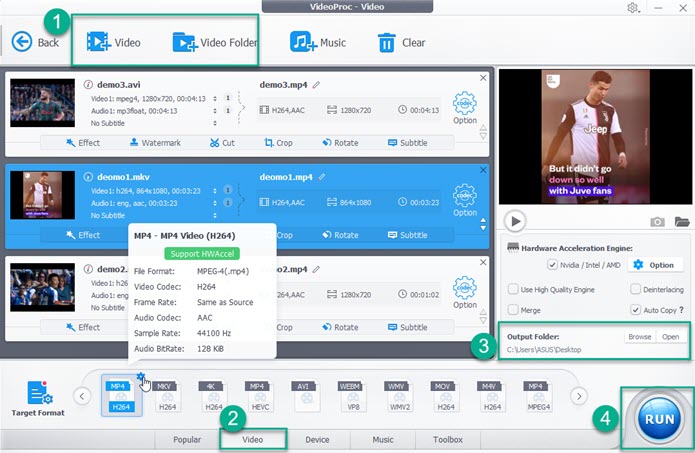Rename deomo1.mp4 with pencil icon
The image size is (695, 453).
(321, 177)
